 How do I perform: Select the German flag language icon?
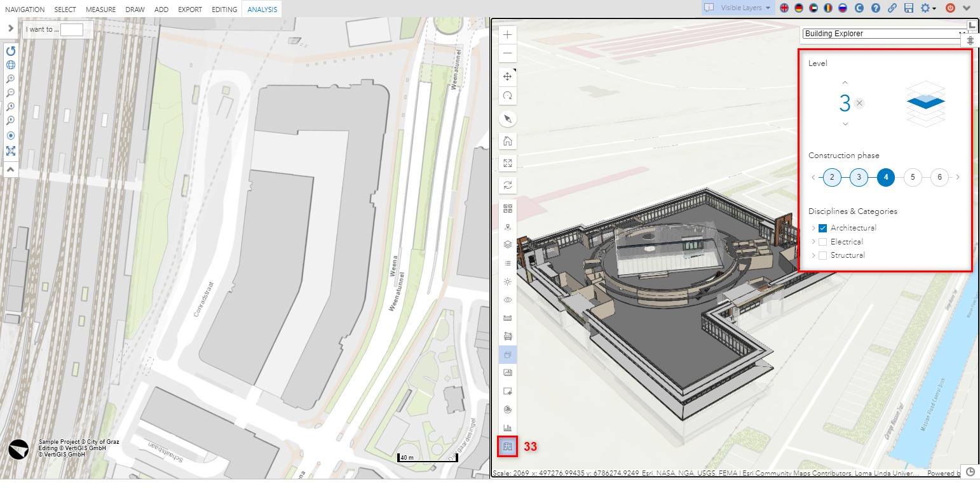(x=798, y=8)
